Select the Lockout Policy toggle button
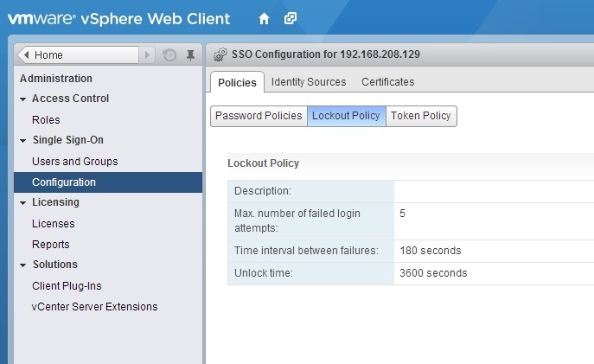This screenshot has height=364, width=594. coord(346,116)
